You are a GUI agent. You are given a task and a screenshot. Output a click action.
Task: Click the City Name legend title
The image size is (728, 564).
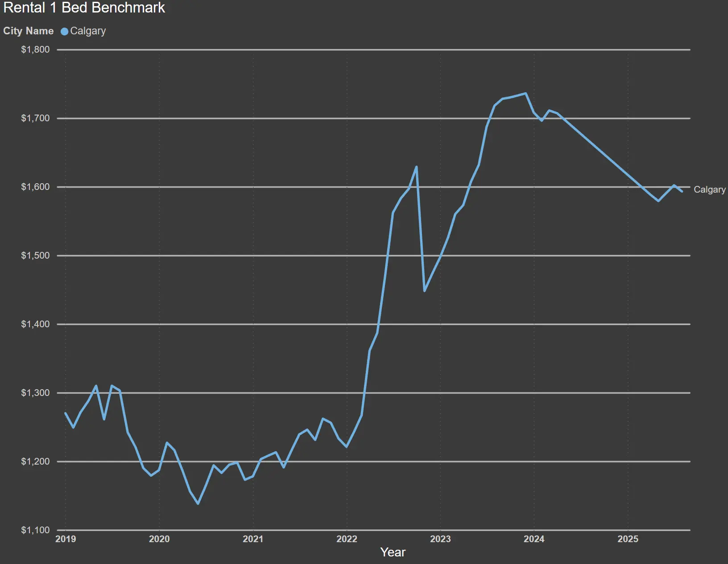[x=28, y=31]
